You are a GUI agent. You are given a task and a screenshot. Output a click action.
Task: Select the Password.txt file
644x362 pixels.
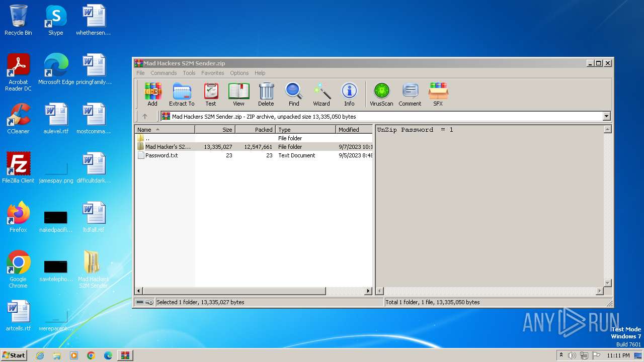pos(254,155)
